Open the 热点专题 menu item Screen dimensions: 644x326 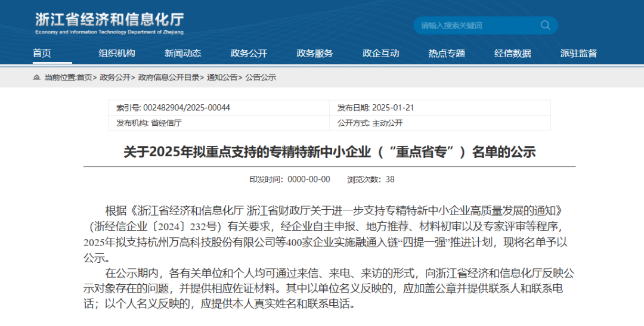click(447, 54)
